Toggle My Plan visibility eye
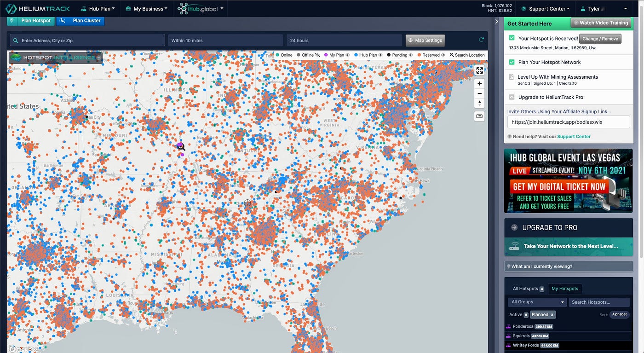The width and height of the screenshot is (644, 353). [x=347, y=55]
